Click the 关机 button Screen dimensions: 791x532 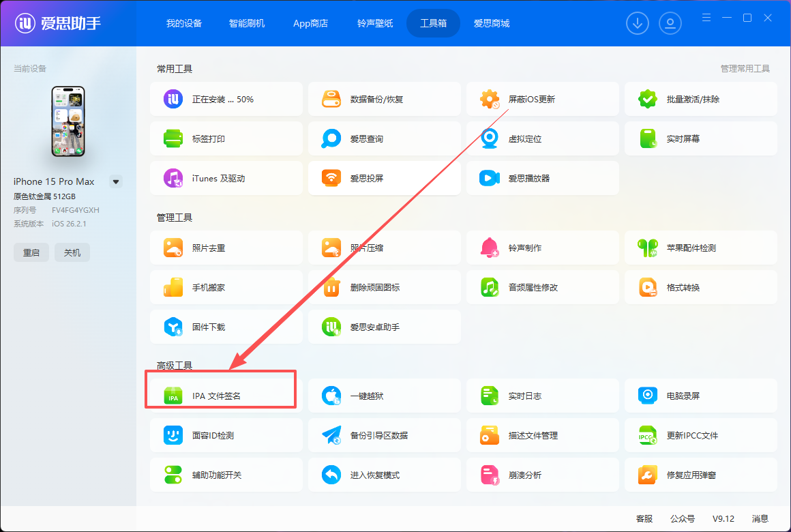(72, 252)
